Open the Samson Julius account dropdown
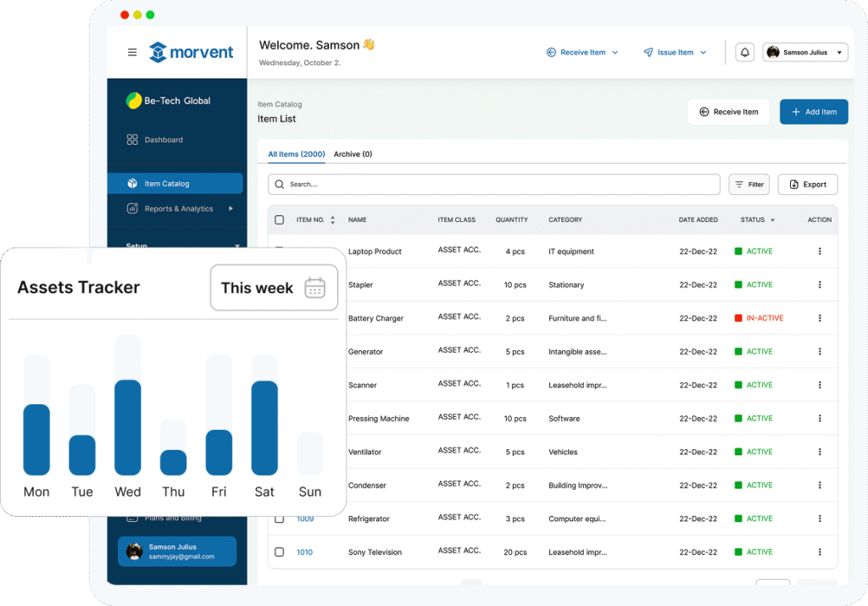 (804, 53)
